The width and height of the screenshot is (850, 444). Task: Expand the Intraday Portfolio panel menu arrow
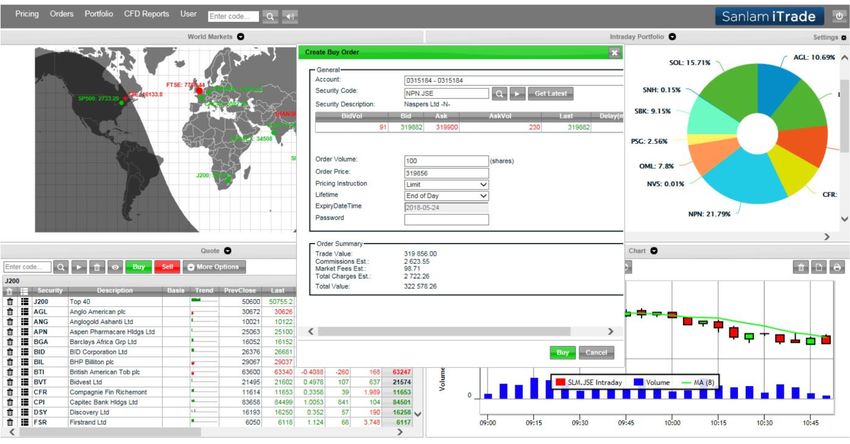click(672, 37)
